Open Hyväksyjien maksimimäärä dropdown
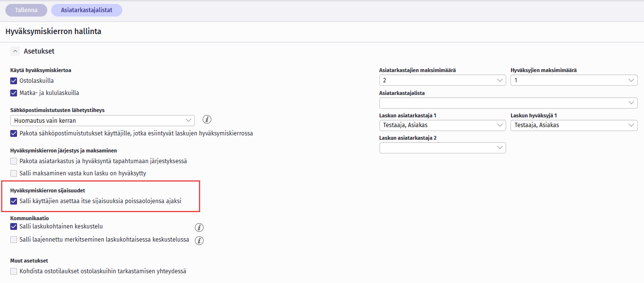 (x=574, y=80)
